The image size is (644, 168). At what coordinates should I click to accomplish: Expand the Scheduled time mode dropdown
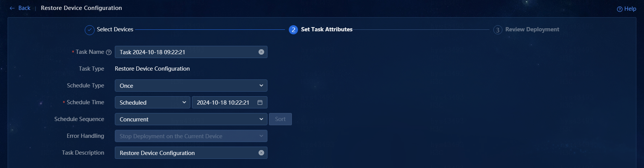coord(152,102)
